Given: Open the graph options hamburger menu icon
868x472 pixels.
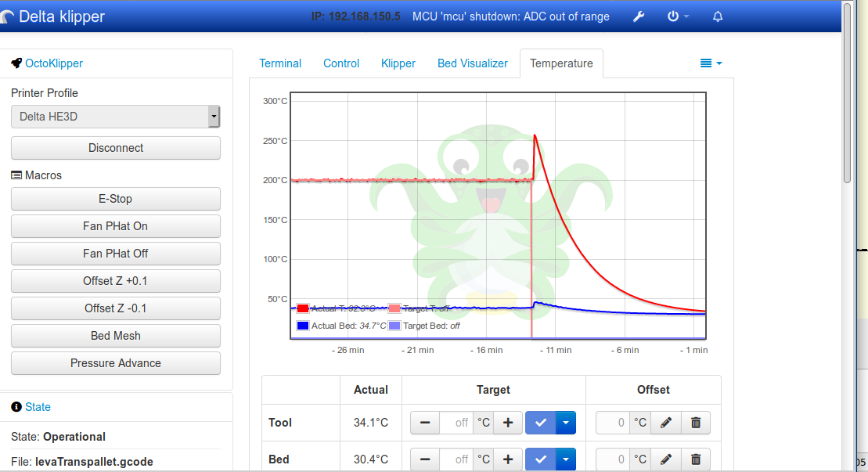Looking at the screenshot, I should (x=707, y=63).
